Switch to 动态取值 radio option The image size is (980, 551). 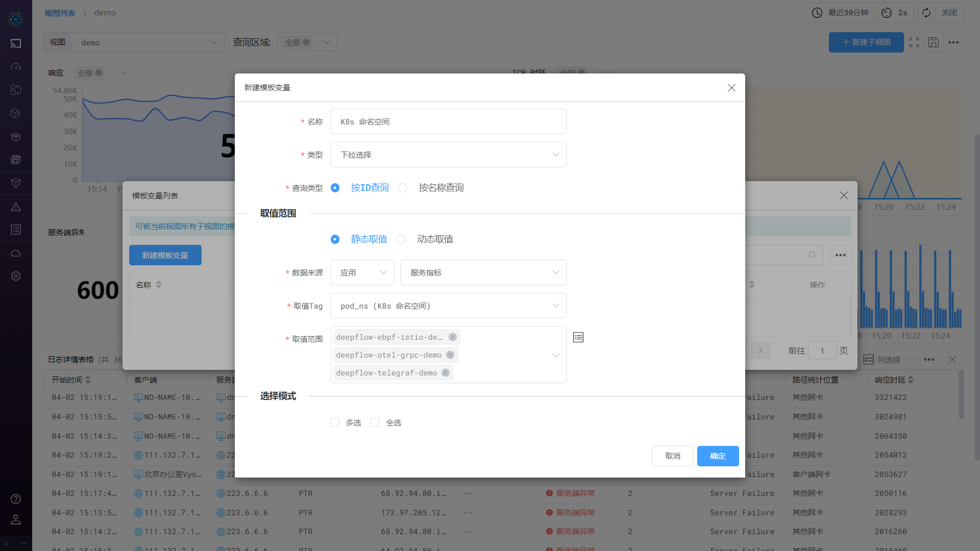pyautogui.click(x=401, y=239)
